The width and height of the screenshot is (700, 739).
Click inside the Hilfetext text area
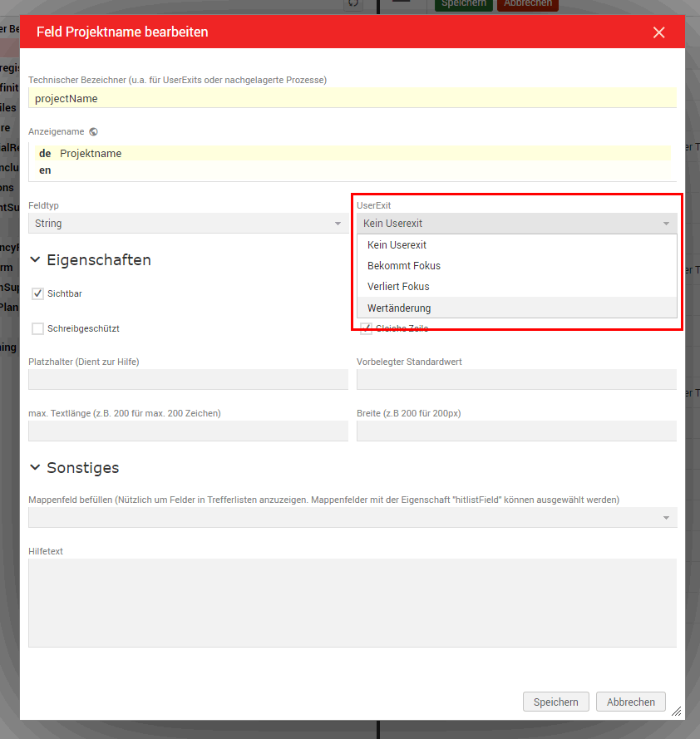pyautogui.click(x=352, y=603)
